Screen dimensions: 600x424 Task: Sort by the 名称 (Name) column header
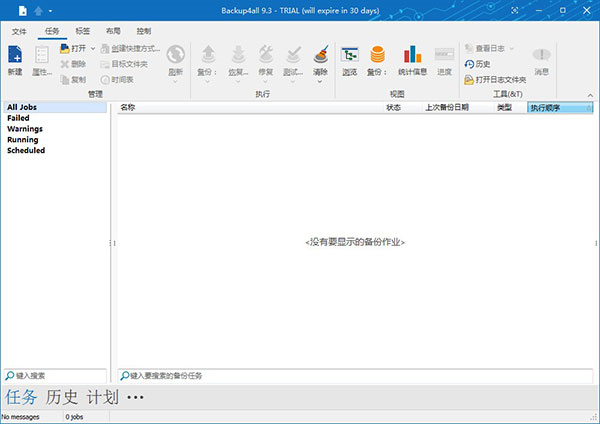pyautogui.click(x=250, y=108)
